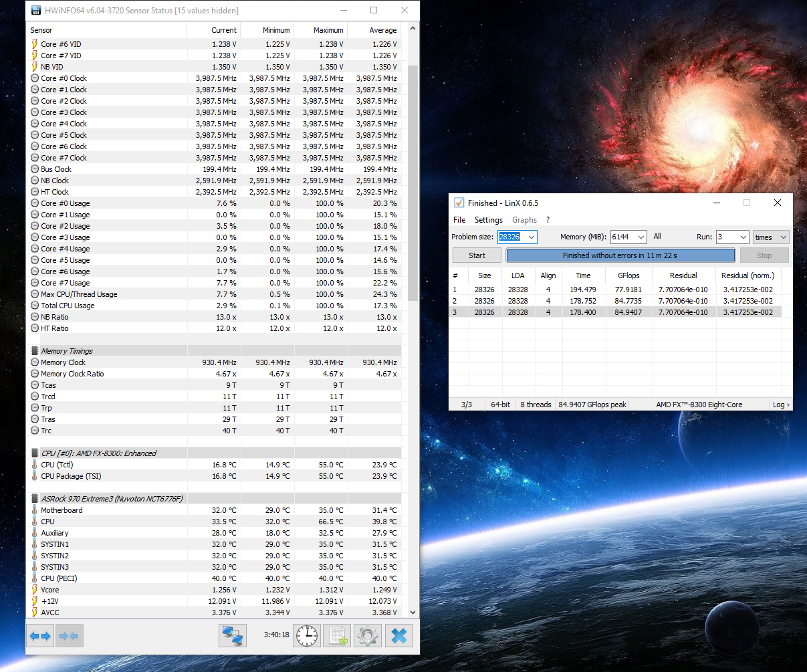Click '84.9407 GFlops peak' in LinX status bar
The height and width of the screenshot is (672, 807).
point(592,405)
